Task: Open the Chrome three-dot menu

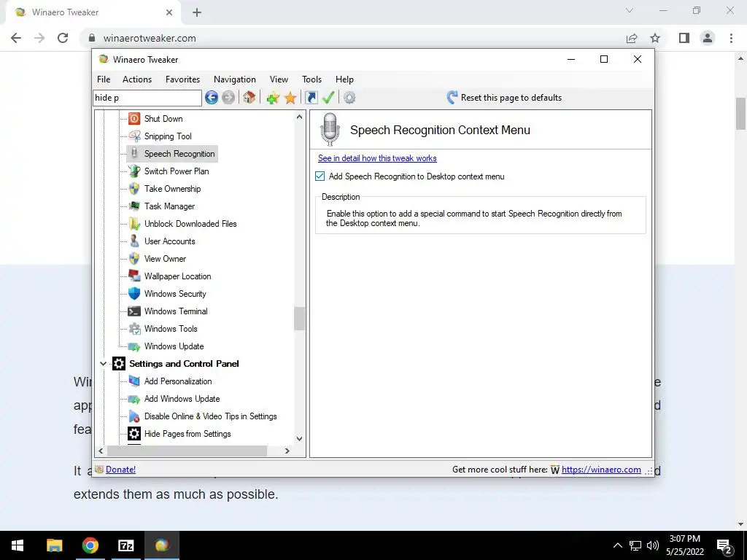Action: (x=731, y=38)
